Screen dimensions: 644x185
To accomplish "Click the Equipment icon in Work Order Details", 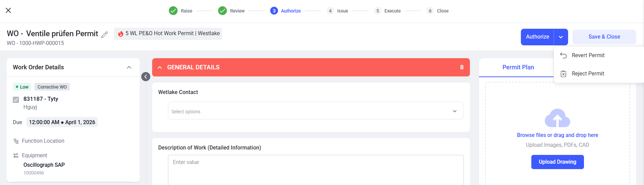I will pyautogui.click(x=16, y=156).
